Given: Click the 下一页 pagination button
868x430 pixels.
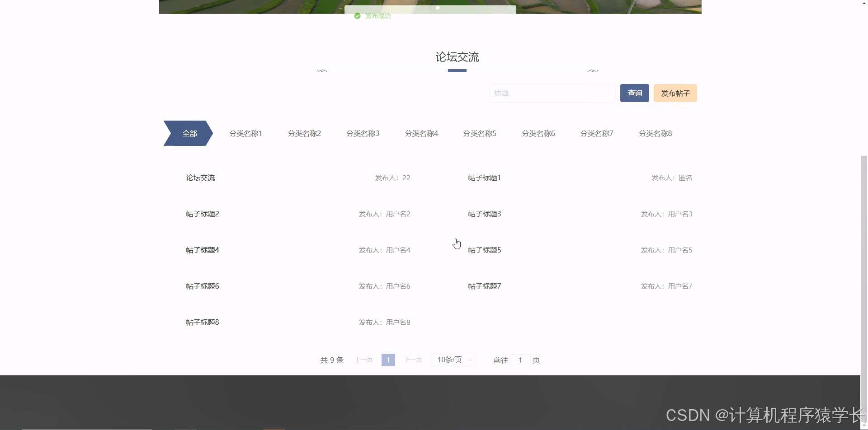Looking at the screenshot, I should pyautogui.click(x=413, y=360).
